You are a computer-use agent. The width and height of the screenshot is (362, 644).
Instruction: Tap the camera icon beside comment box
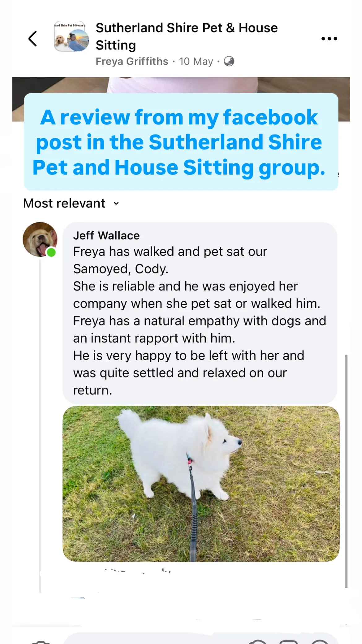[41, 642]
